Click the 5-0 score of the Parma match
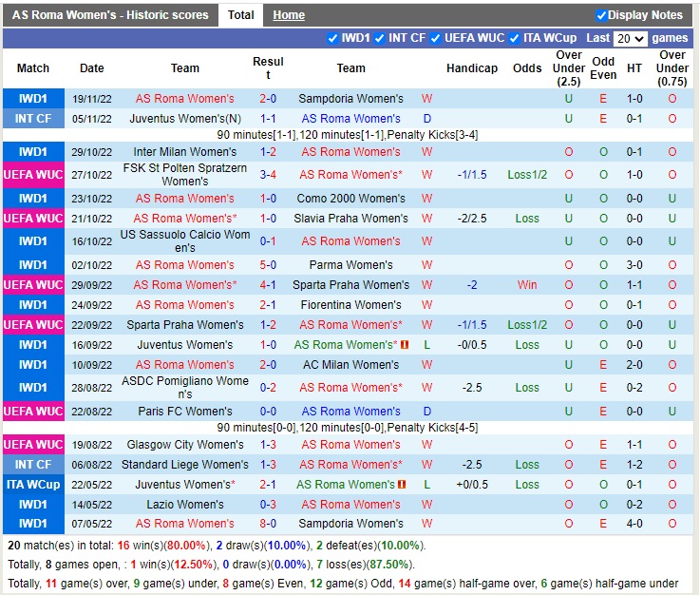This screenshot has height=595, width=700. (x=268, y=265)
